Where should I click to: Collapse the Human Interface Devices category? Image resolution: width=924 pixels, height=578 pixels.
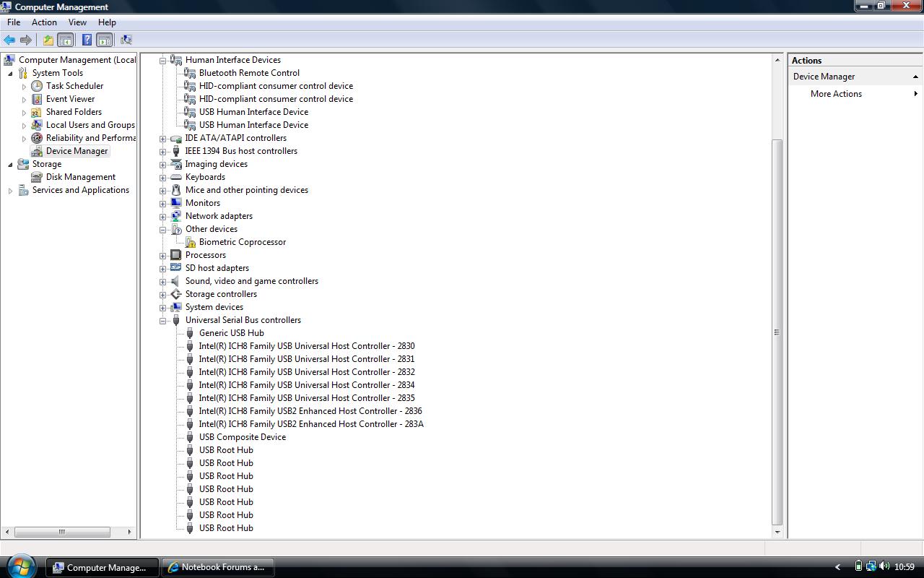click(163, 61)
